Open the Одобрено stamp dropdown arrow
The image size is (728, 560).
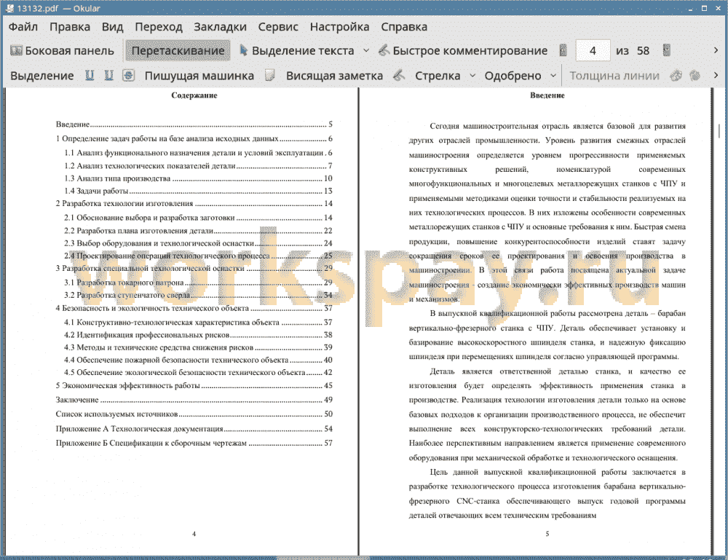click(x=553, y=76)
